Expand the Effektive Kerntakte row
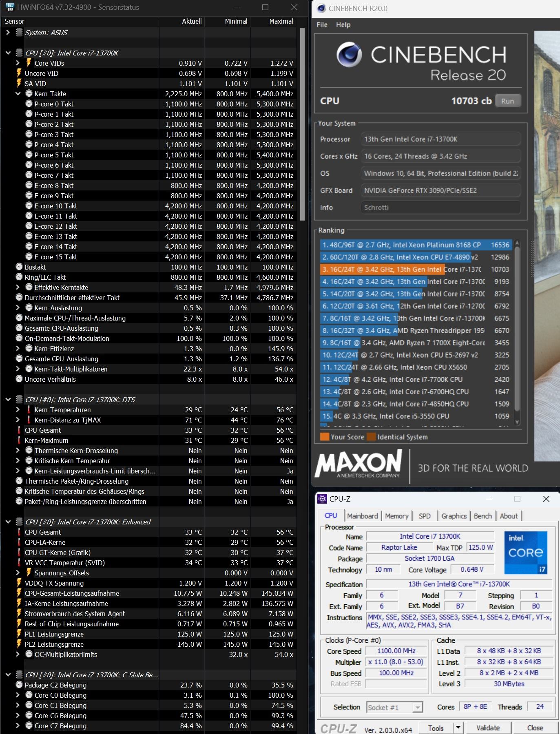 [18, 287]
